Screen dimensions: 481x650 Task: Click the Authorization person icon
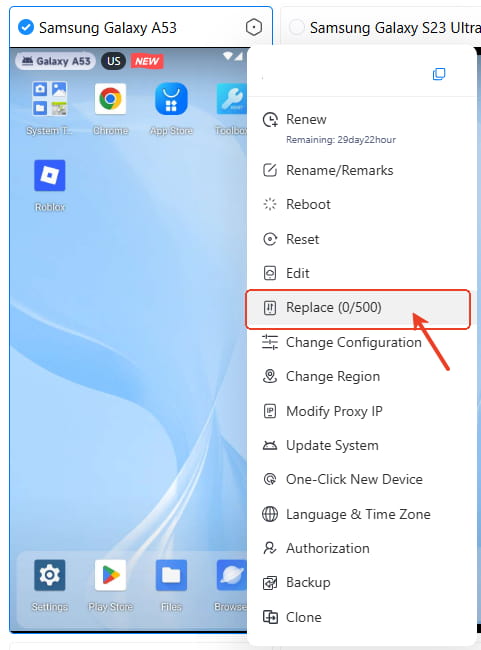[270, 548]
